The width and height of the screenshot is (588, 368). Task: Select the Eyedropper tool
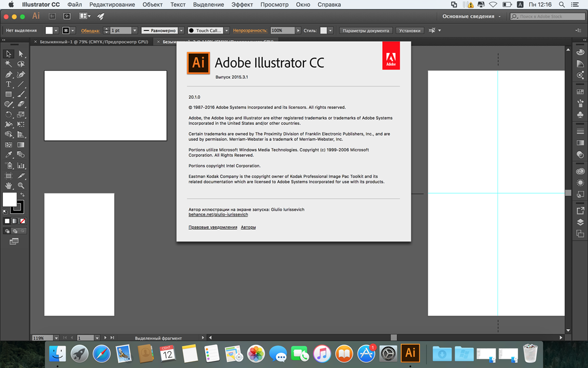tap(8, 155)
